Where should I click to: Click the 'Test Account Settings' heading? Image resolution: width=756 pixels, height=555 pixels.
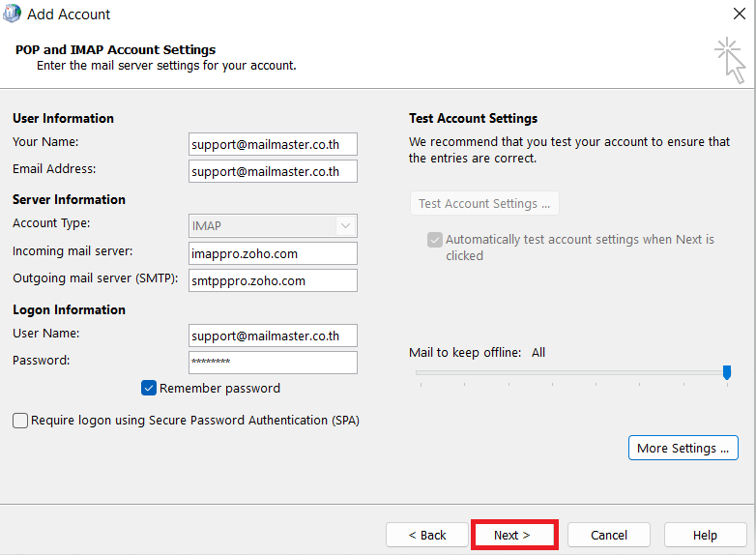473,118
